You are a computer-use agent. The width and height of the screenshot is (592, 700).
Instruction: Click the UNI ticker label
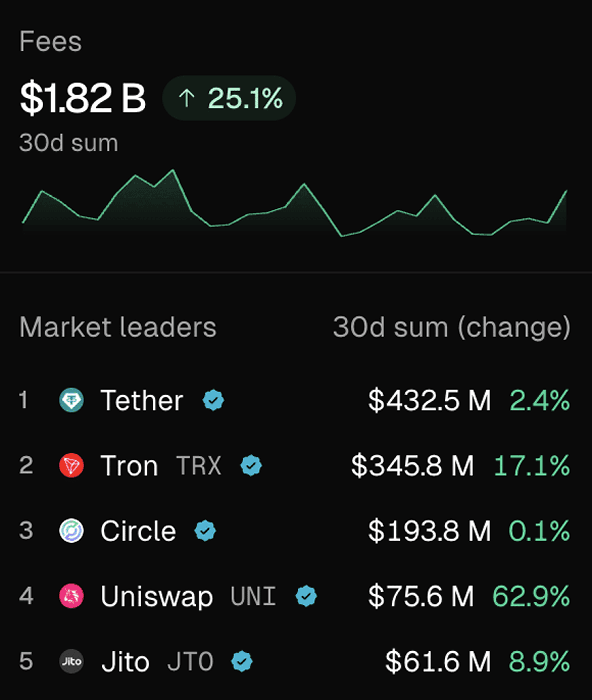[x=253, y=596]
